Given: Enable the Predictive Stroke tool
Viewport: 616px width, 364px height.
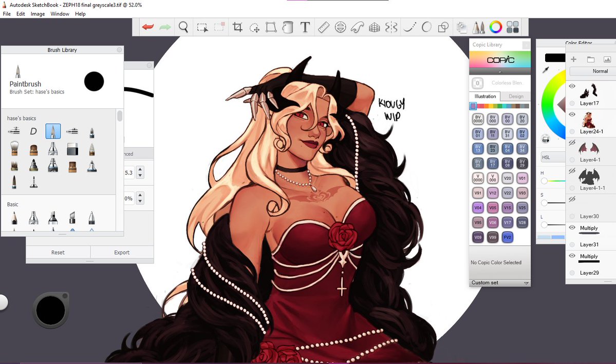Looking at the screenshot, I should tap(426, 27).
